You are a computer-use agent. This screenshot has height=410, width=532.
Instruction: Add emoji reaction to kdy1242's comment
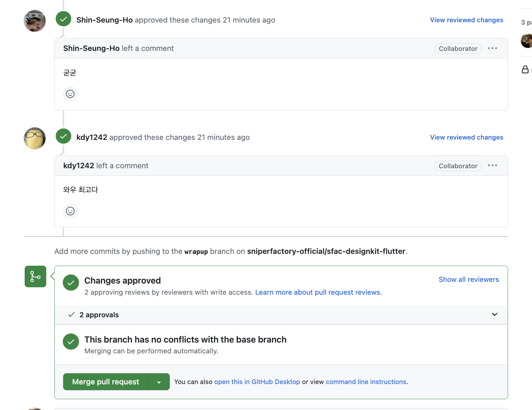pyautogui.click(x=70, y=211)
